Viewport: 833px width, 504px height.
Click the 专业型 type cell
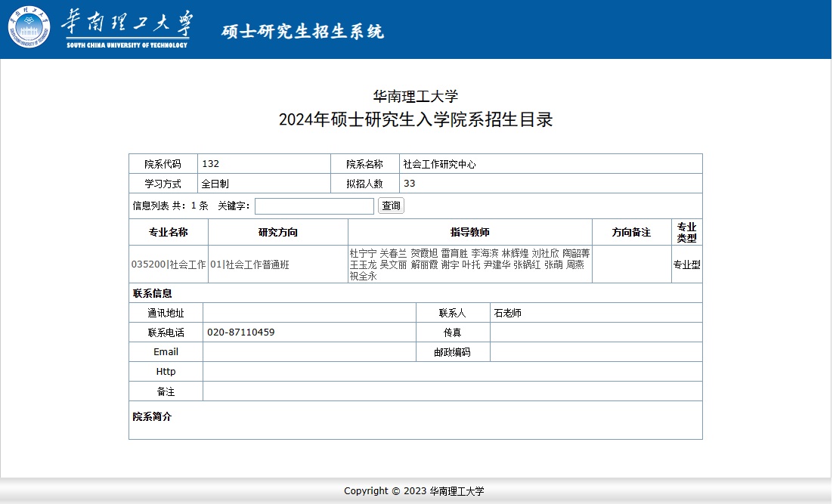686,264
